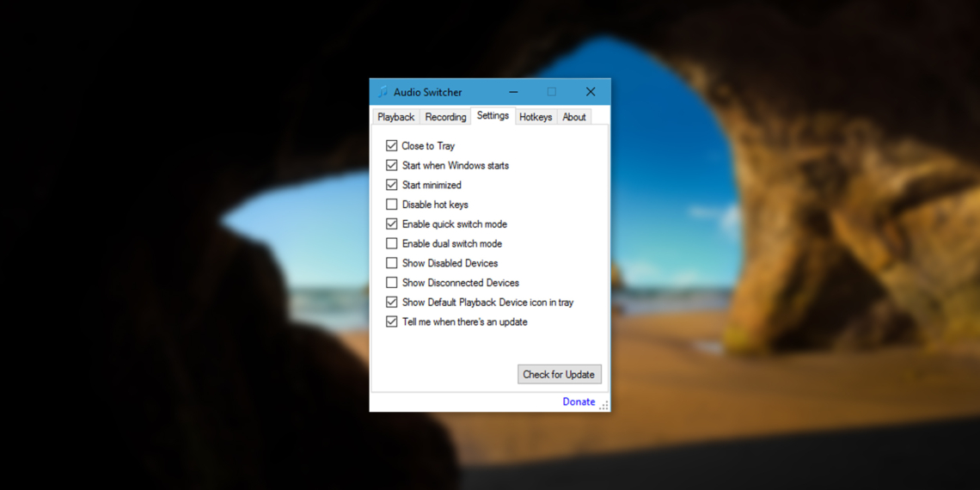Disable Start when Windows starts
Viewport: 980px width, 490px height.
coord(392,165)
